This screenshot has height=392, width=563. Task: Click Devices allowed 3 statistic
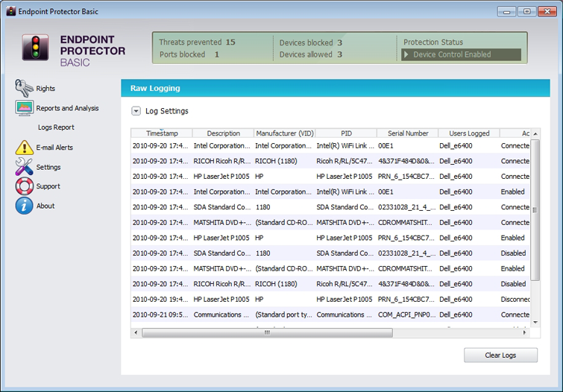311,54
